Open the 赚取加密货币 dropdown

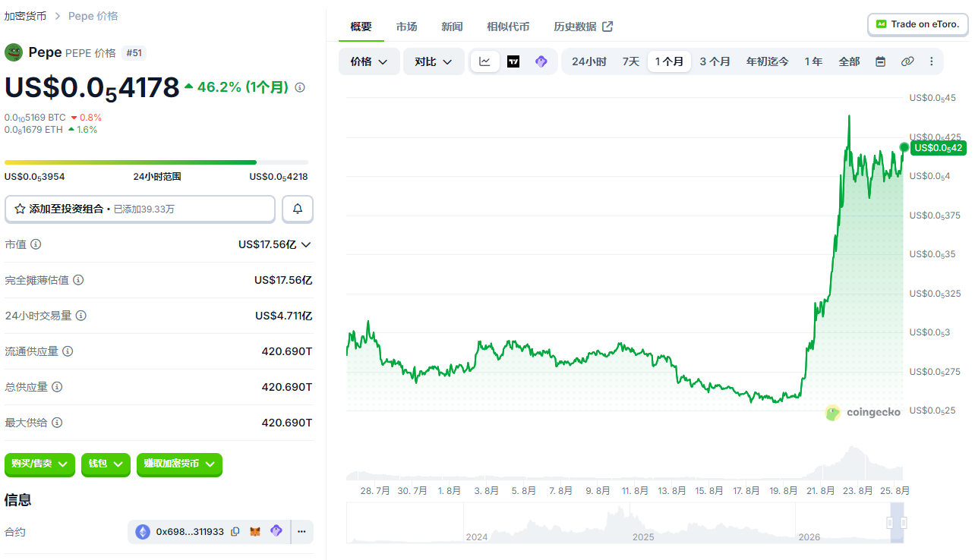tap(179, 464)
